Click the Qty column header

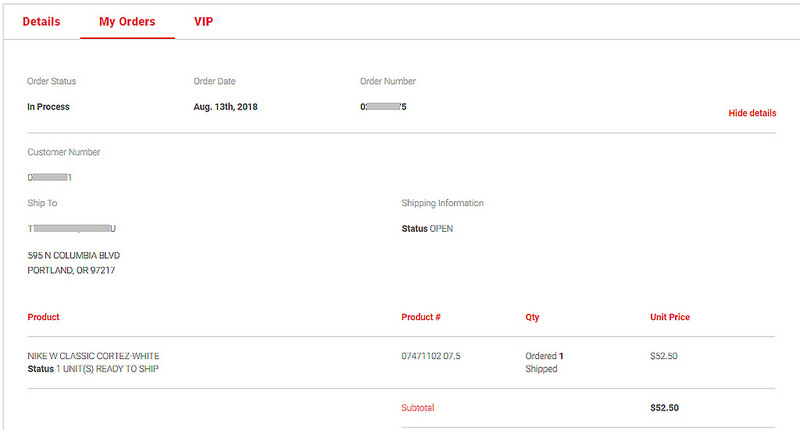pos(532,317)
